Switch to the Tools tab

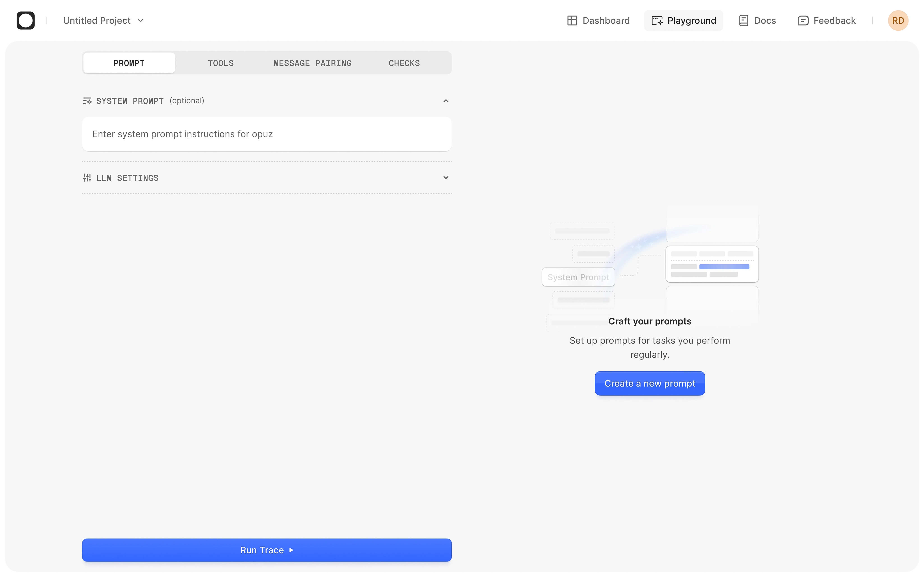point(221,63)
